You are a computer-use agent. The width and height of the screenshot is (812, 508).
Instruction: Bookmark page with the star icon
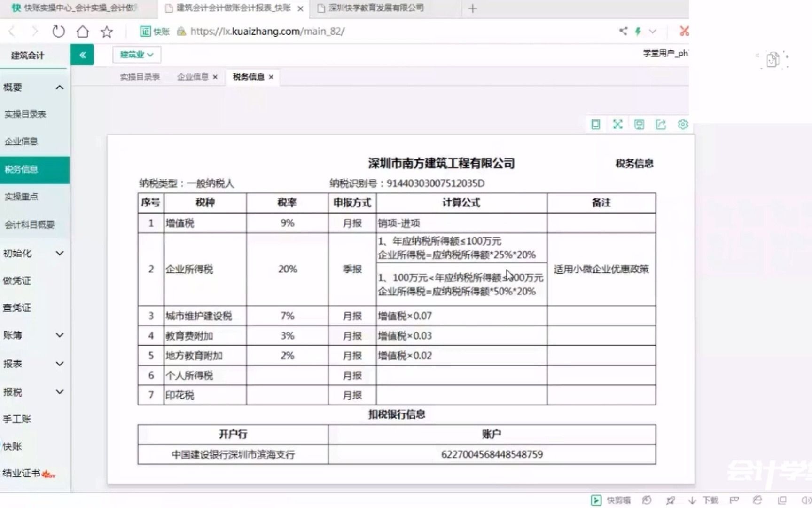107,32
